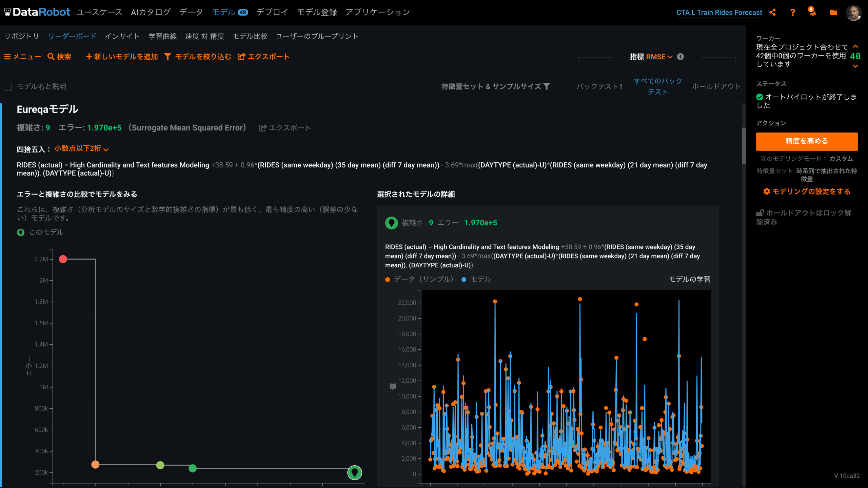This screenshot has width=868, height=488.
Task: Click the DataRobot logo
Action: pyautogui.click(x=37, y=12)
